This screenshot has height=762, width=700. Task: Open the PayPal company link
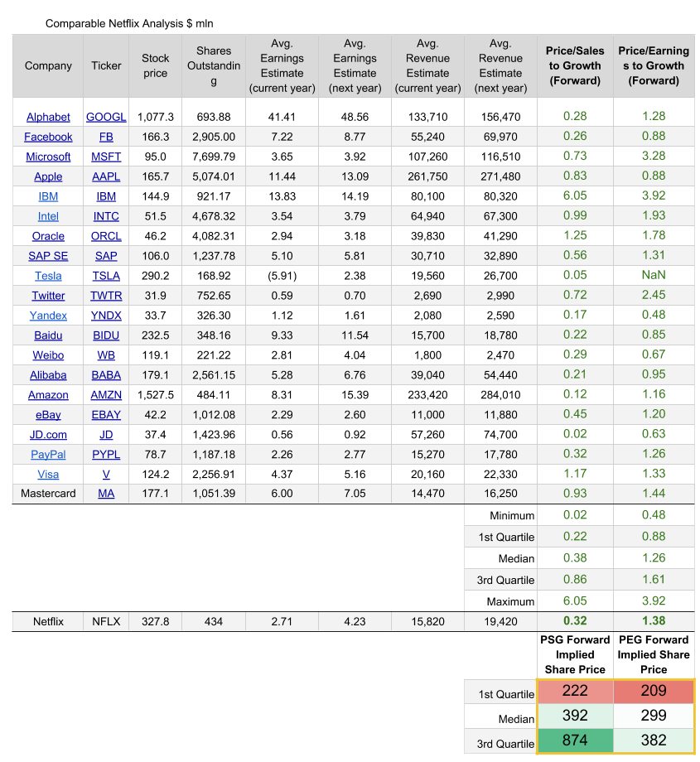(48, 455)
